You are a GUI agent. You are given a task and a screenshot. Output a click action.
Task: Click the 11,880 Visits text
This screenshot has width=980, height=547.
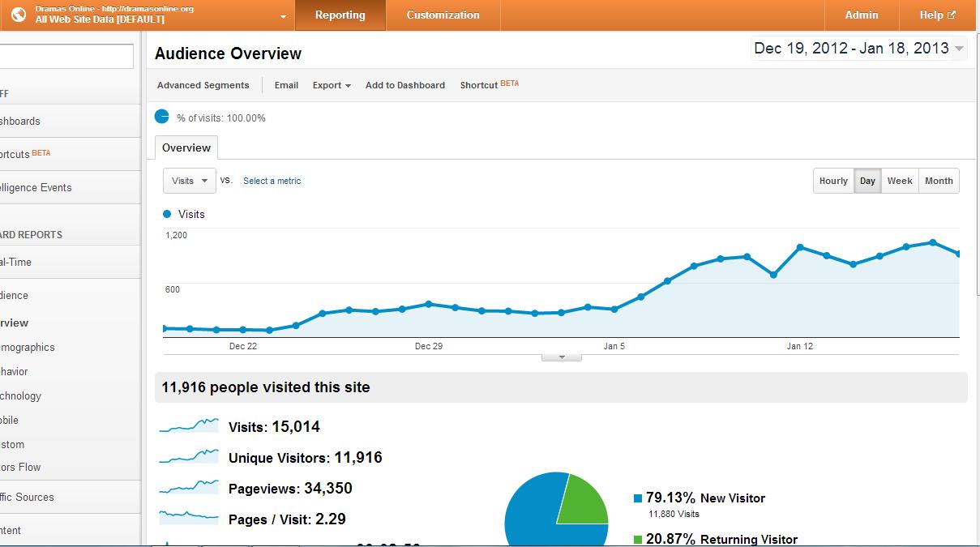click(674, 514)
